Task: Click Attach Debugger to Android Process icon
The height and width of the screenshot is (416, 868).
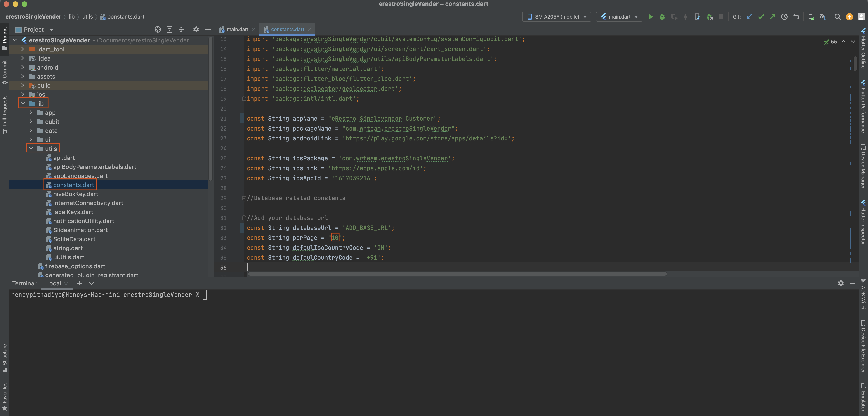Action: (x=709, y=17)
